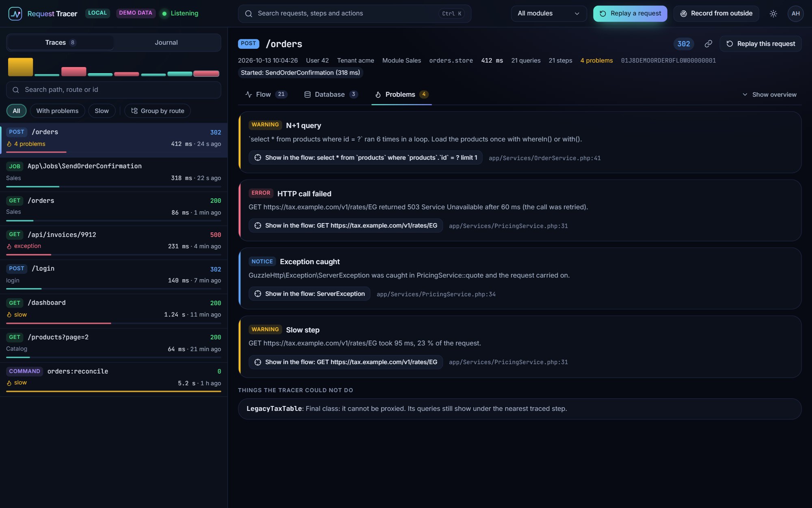Click Record from outside button
Viewport: 812px width, 508px height.
(x=716, y=13)
